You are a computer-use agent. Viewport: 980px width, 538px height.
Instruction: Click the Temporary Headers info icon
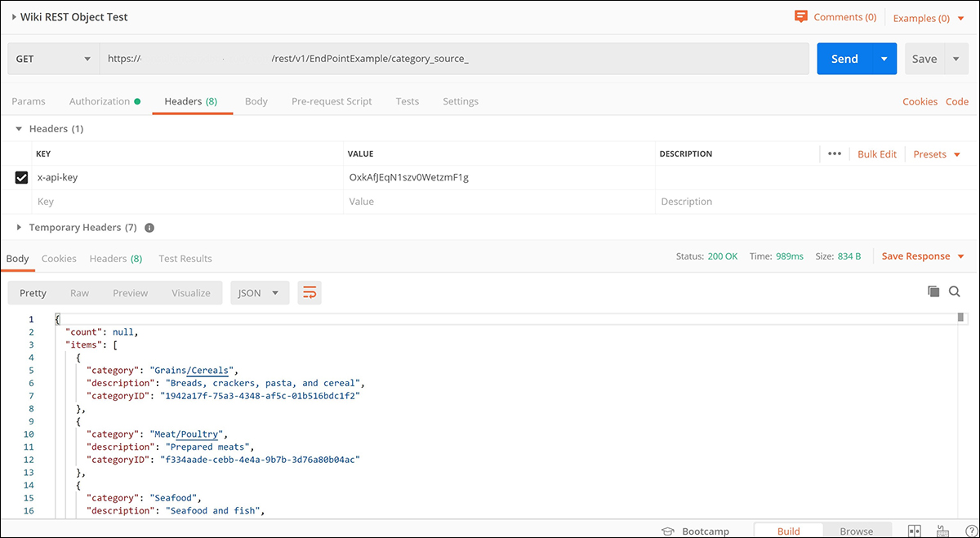149,228
